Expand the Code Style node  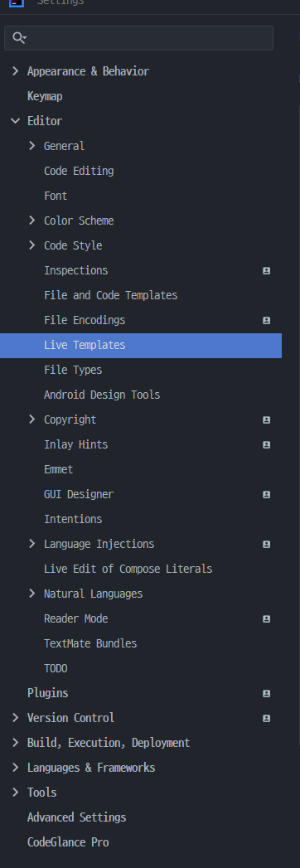click(x=32, y=245)
